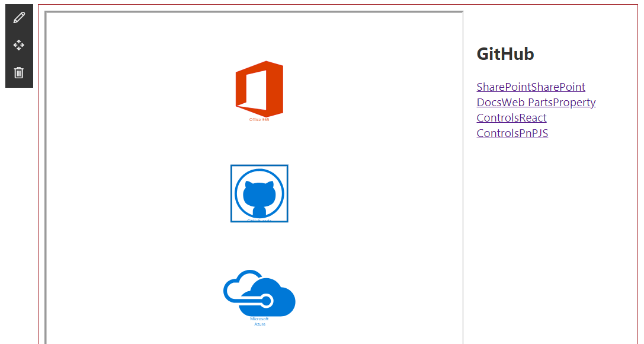The width and height of the screenshot is (644, 344).
Task: Select the GitHub Octocat tile
Action: click(x=259, y=194)
